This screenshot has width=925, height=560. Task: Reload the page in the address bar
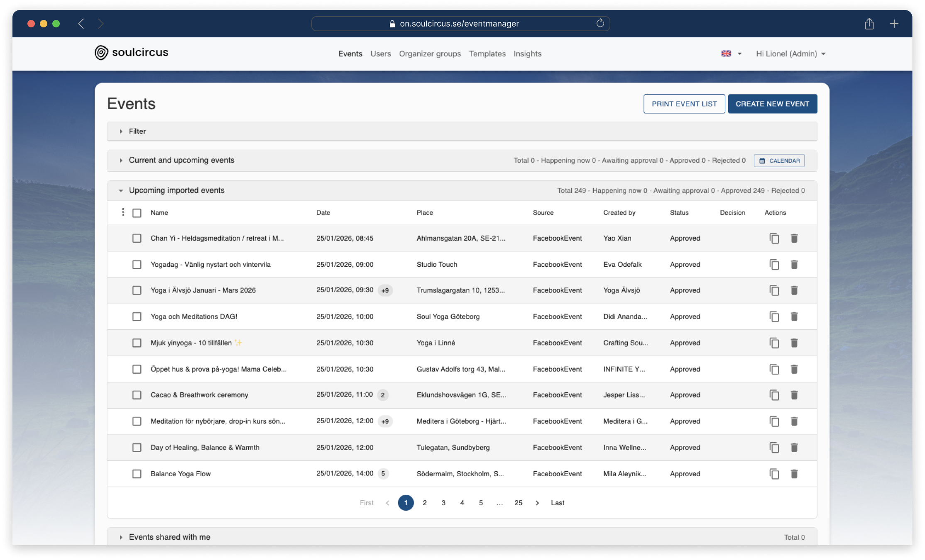pos(600,24)
